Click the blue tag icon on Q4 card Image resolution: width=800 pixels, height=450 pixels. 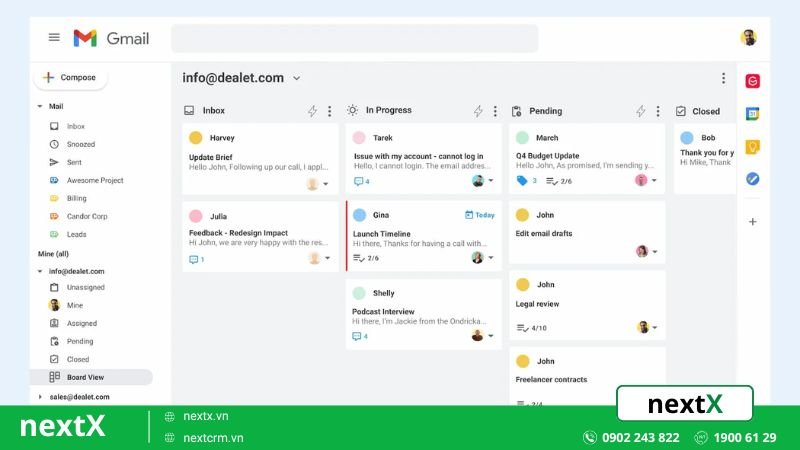[521, 181]
